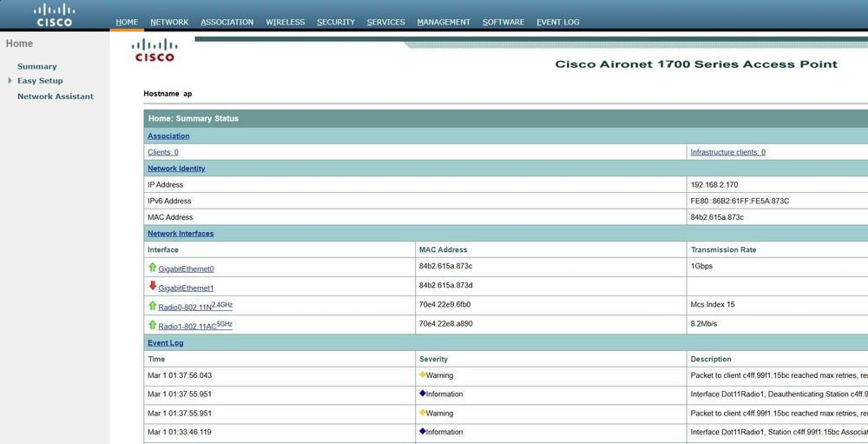Image resolution: width=868 pixels, height=444 pixels.
Task: Click event time Mar 1 01:37:56.043
Action: point(180,375)
